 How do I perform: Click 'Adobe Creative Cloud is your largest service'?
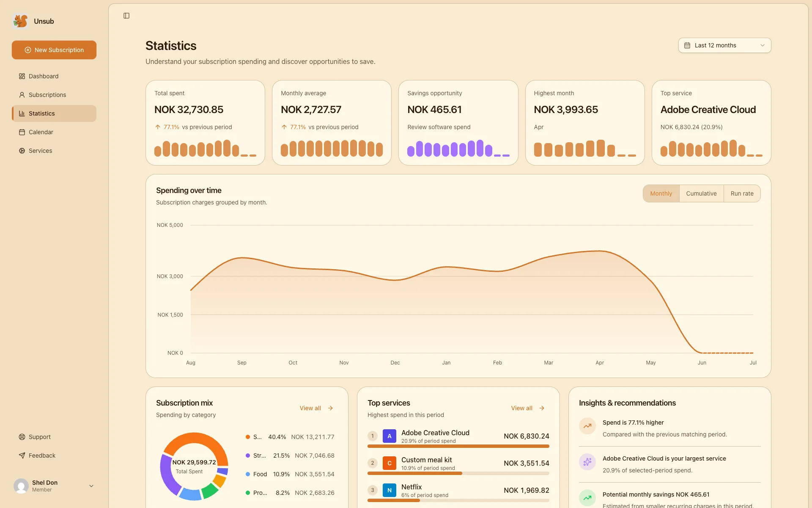(664, 458)
